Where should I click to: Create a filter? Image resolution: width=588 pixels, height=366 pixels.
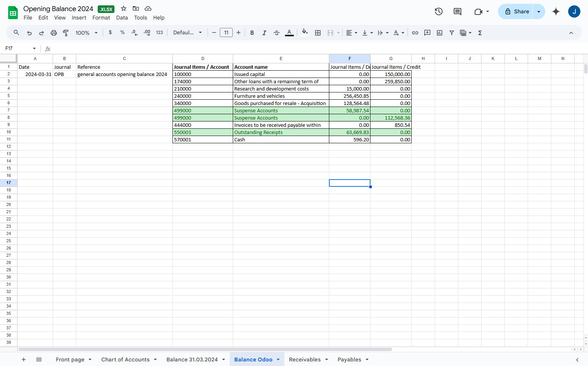tap(452, 33)
